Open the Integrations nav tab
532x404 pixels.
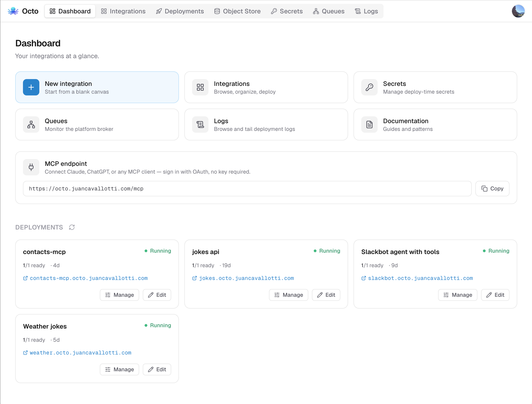123,11
